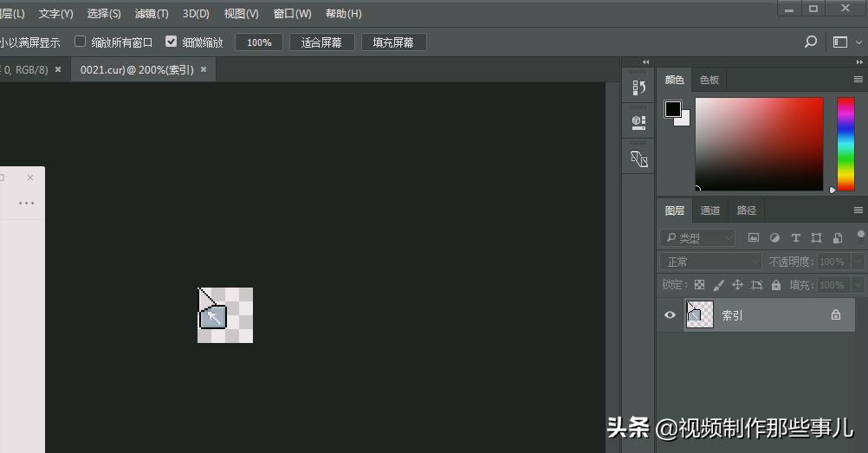Click the 100% zoom button
The width and height of the screenshot is (868, 453).
coord(259,42)
